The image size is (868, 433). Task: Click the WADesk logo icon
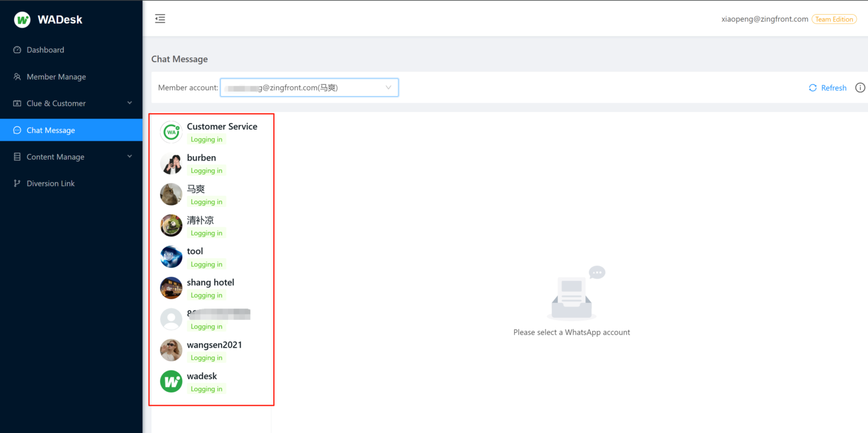(22, 20)
